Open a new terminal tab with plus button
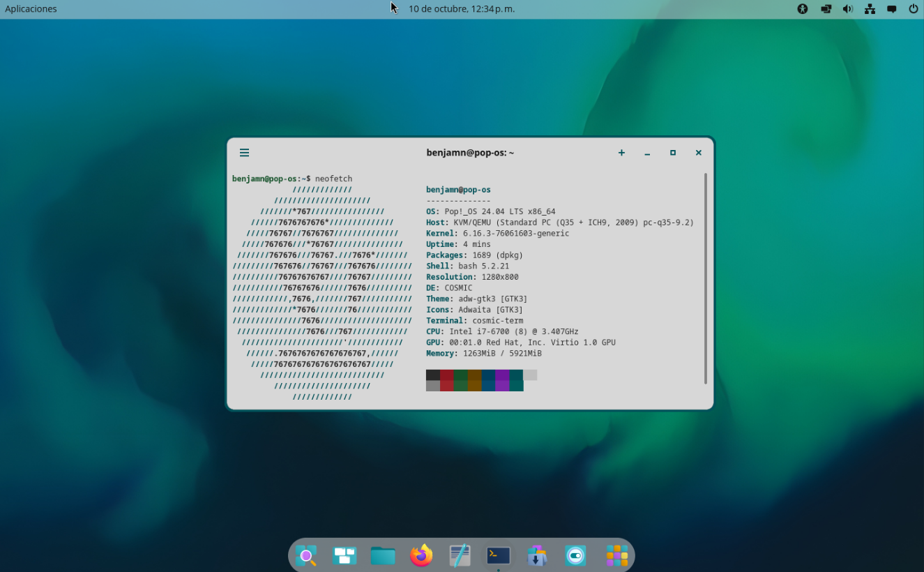This screenshot has width=924, height=572. pos(621,153)
